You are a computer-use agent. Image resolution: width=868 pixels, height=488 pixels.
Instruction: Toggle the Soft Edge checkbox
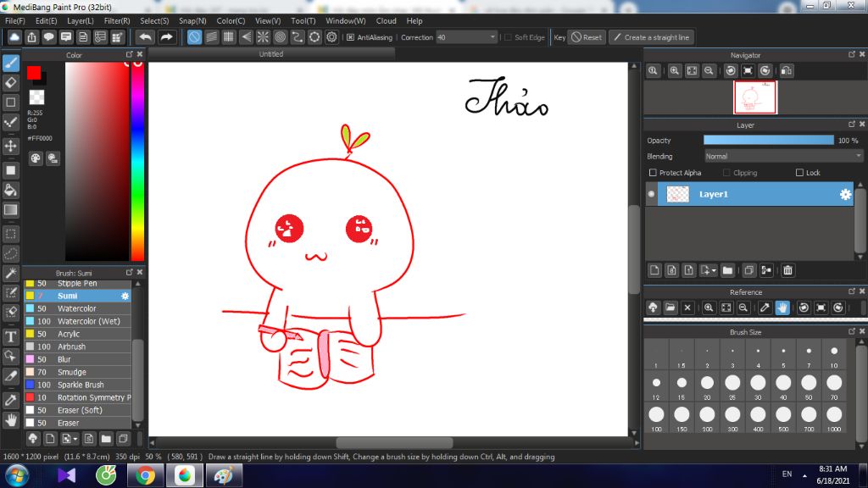coord(509,37)
